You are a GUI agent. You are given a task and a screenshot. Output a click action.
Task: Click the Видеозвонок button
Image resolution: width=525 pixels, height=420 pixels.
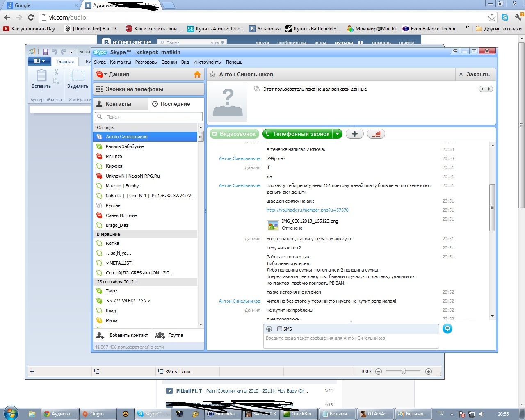[234, 134]
